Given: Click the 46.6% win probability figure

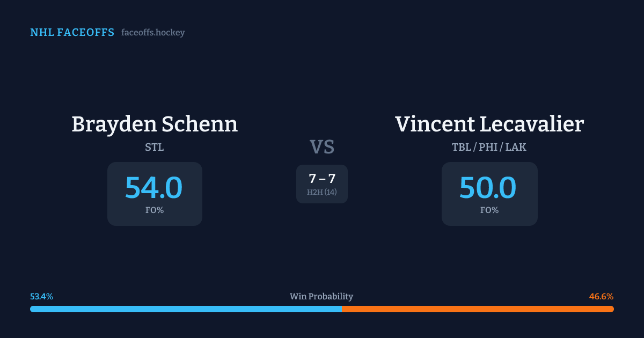Looking at the screenshot, I should tap(601, 297).
